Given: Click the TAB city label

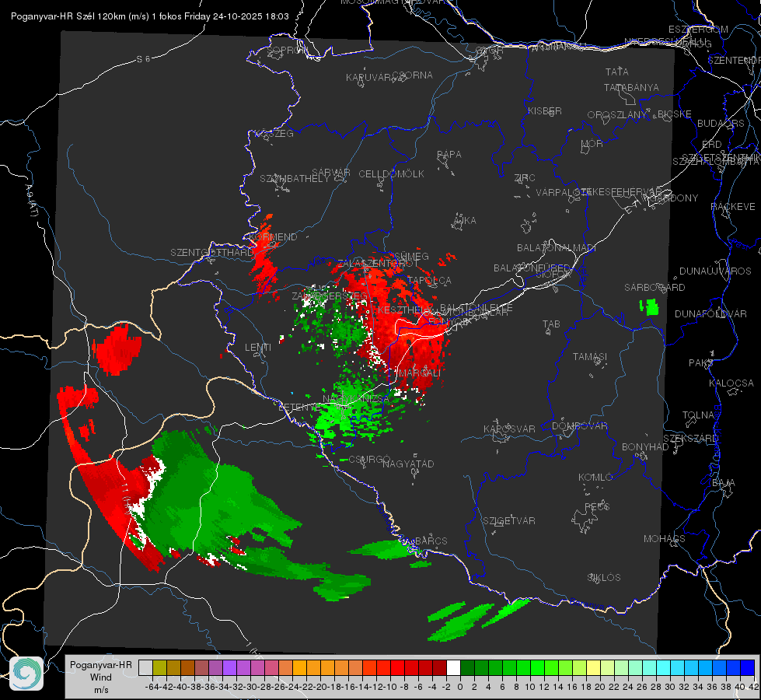Looking at the screenshot, I should click(x=551, y=324).
